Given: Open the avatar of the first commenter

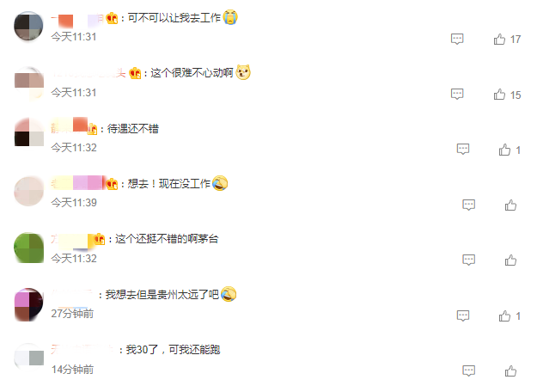Looking at the screenshot, I should click(28, 26).
